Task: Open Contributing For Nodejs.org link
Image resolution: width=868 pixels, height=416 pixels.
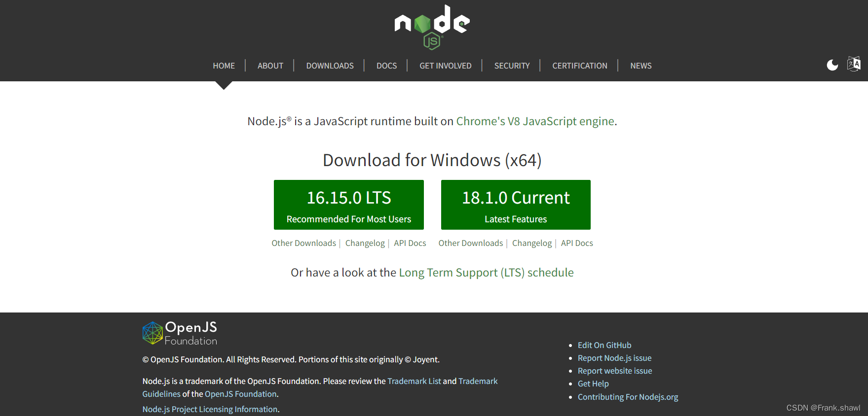Action: pyautogui.click(x=628, y=397)
